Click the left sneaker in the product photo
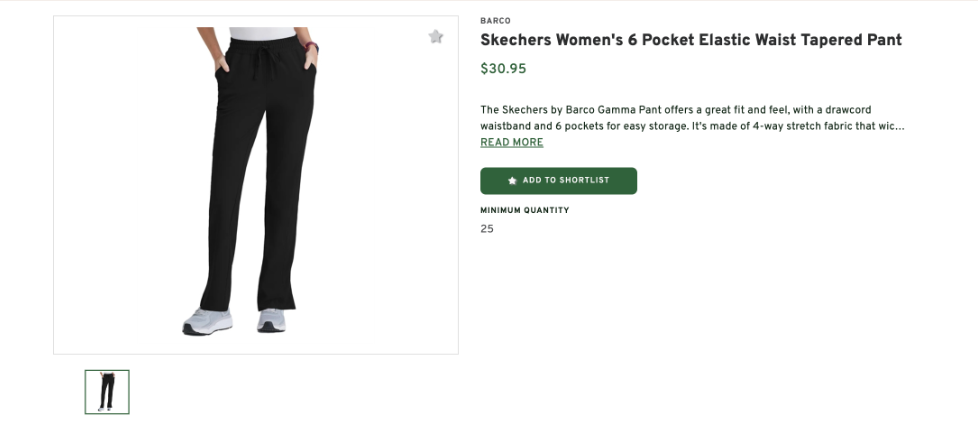Screen dimensions: 978x424 pos(207,321)
